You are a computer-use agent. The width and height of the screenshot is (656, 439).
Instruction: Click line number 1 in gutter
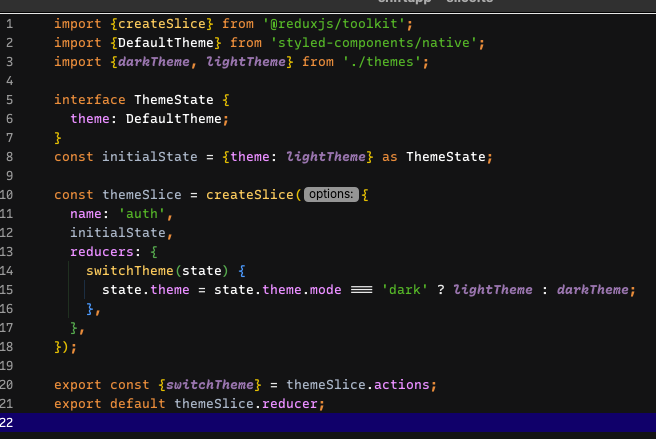(9, 24)
